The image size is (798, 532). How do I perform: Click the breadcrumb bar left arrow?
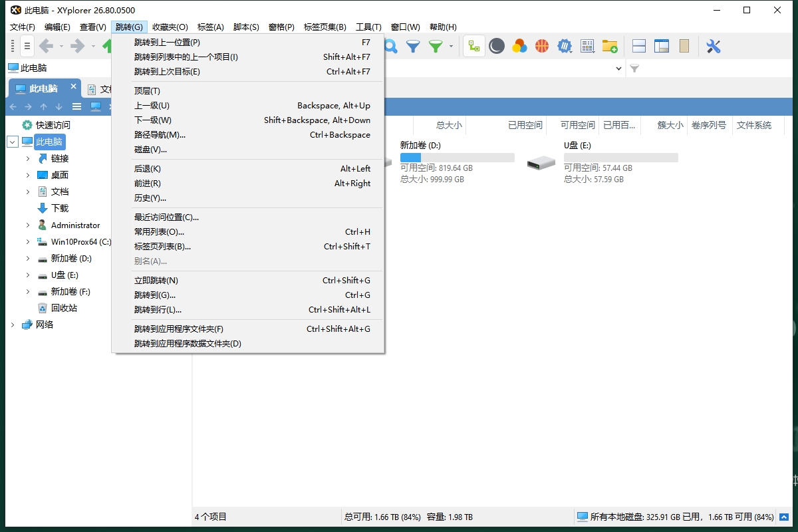[13, 106]
